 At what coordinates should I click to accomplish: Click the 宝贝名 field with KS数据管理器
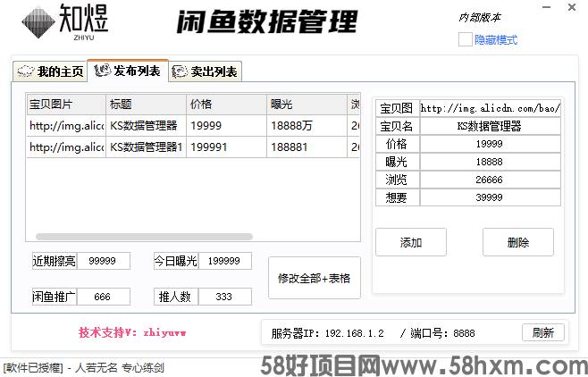tap(490, 126)
